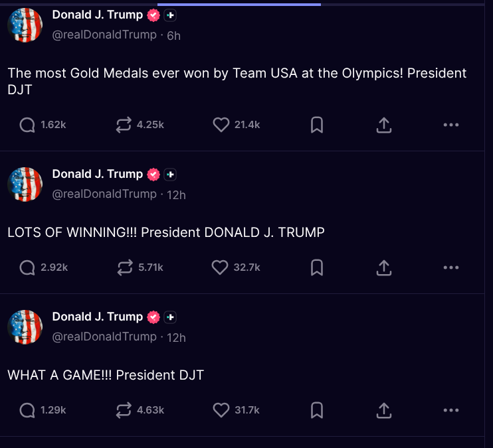Bookmark the Gold Medals post
This screenshot has width=493, height=448.
317,125
